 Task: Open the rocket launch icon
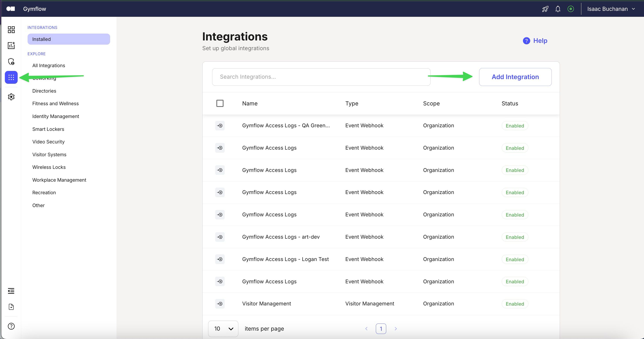click(545, 9)
